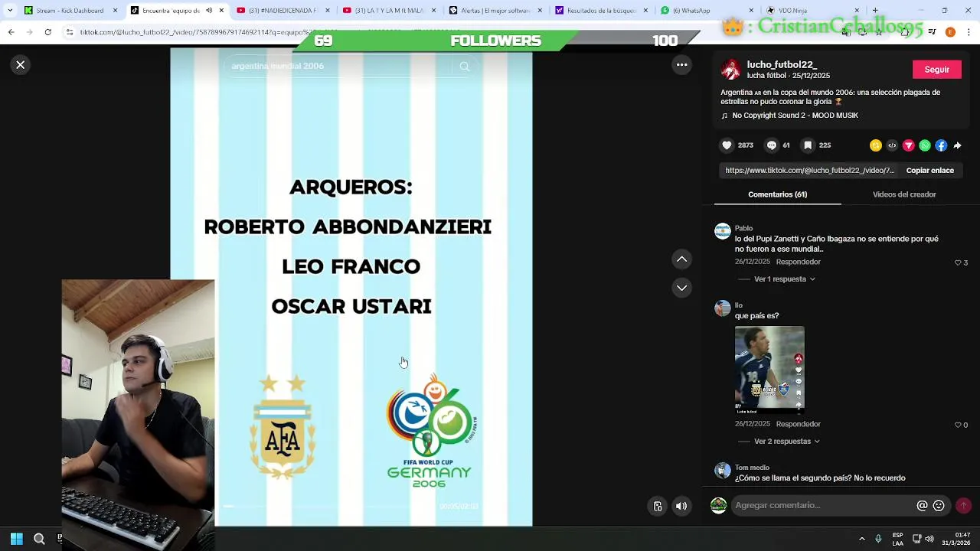The image size is (980, 551).
Task: Switch to the #NADIEDICENADA YouTube tab
Action: pyautogui.click(x=281, y=11)
